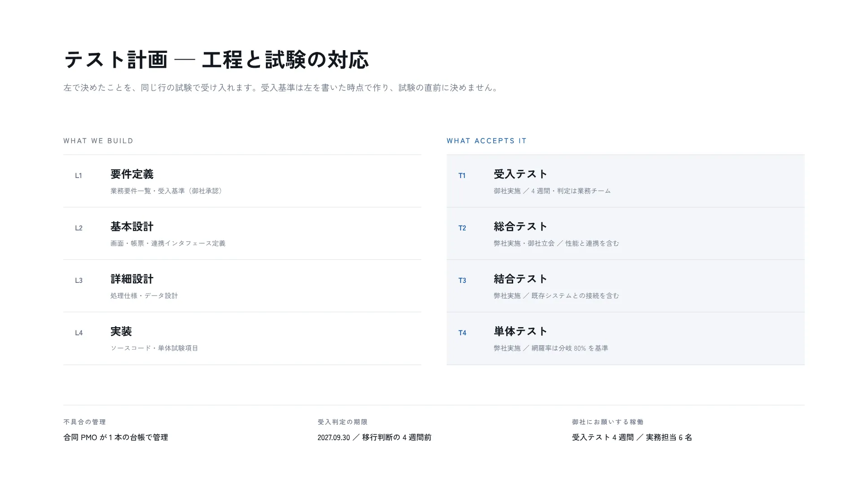
Task: Click the 総合テスト heading
Action: pyautogui.click(x=521, y=227)
